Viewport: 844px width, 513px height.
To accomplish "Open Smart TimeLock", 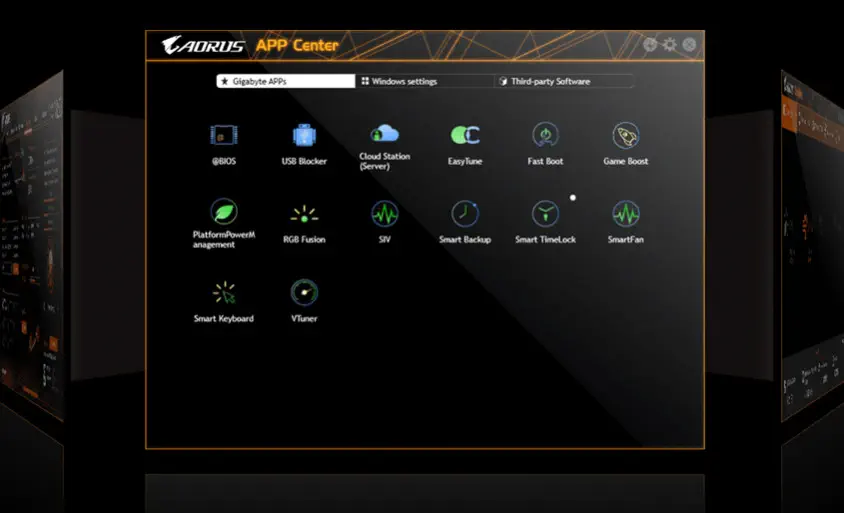I will tap(545, 214).
